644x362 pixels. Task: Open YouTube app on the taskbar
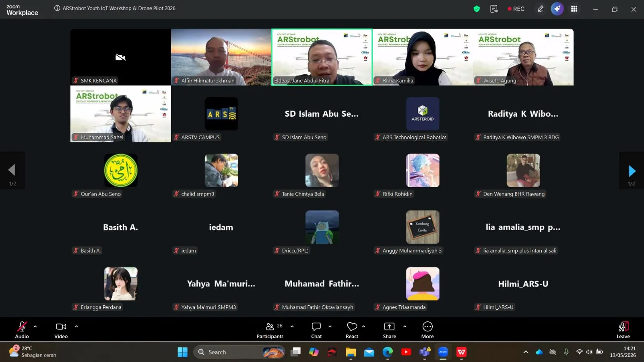point(406,352)
